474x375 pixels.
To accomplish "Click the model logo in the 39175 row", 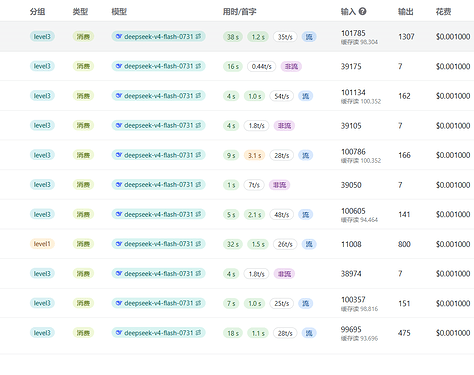I will pyautogui.click(x=119, y=66).
